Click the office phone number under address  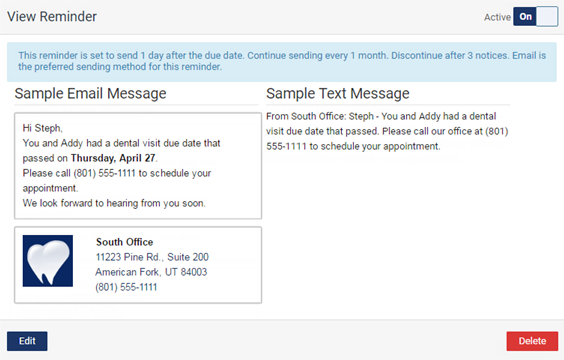126,287
